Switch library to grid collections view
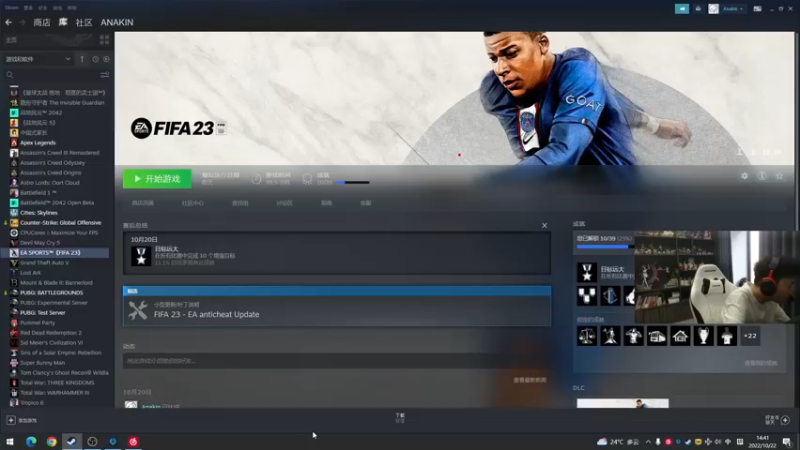The height and width of the screenshot is (450, 800). coord(105,40)
